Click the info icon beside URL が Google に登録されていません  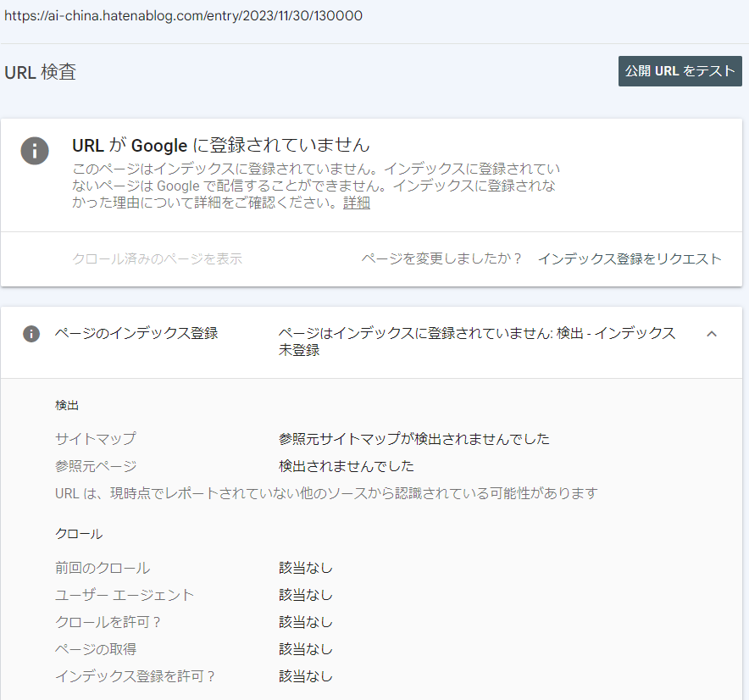tap(35, 151)
